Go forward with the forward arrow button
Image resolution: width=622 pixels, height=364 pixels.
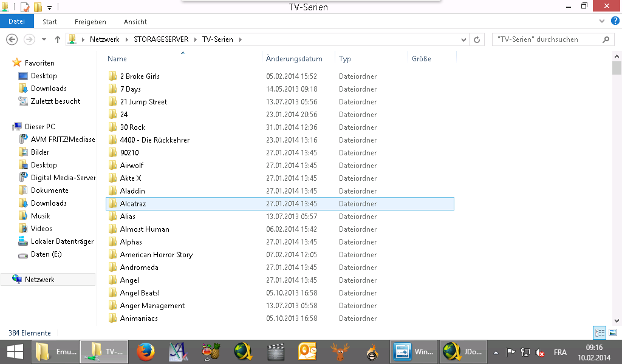29,39
